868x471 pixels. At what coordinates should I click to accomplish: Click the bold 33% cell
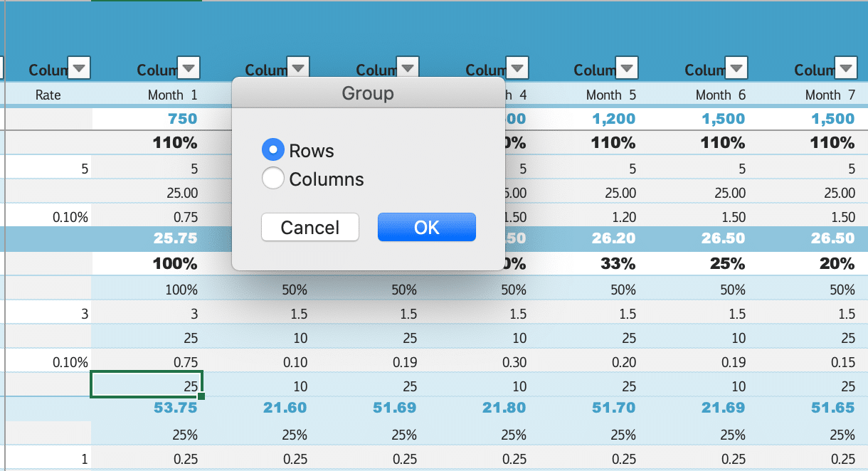(x=618, y=263)
